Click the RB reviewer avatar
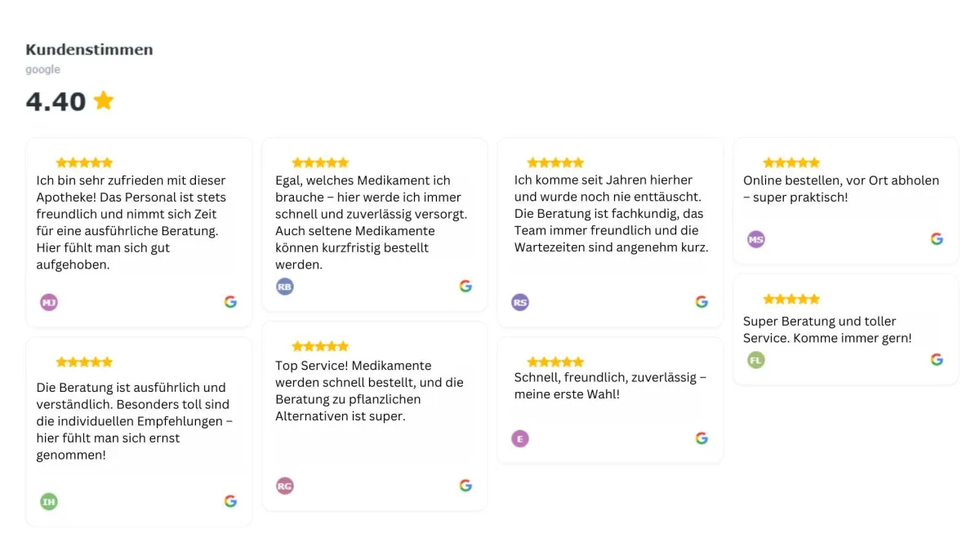Image resolution: width=980 pixels, height=551 pixels. [285, 287]
